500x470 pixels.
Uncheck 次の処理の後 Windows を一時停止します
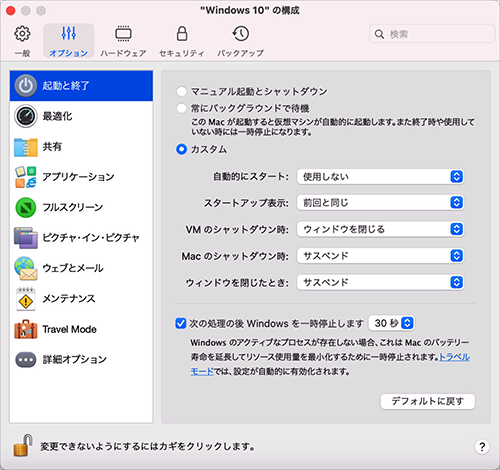[181, 323]
